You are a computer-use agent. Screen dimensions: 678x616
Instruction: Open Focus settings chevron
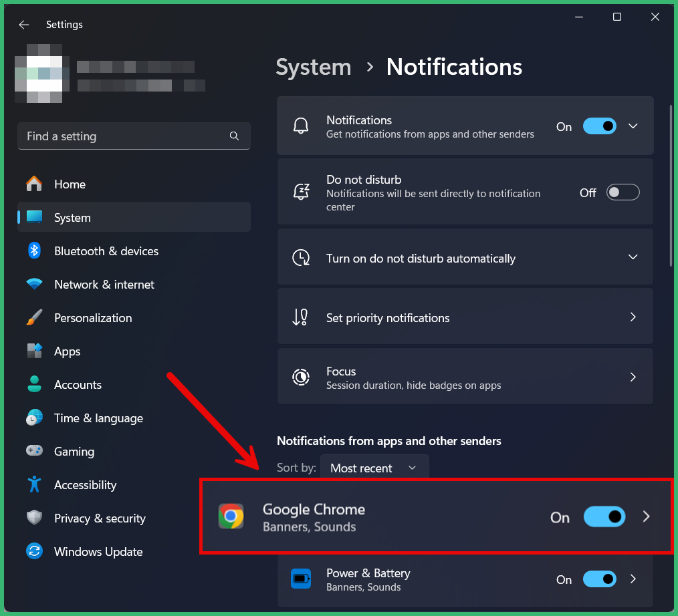pos(633,377)
